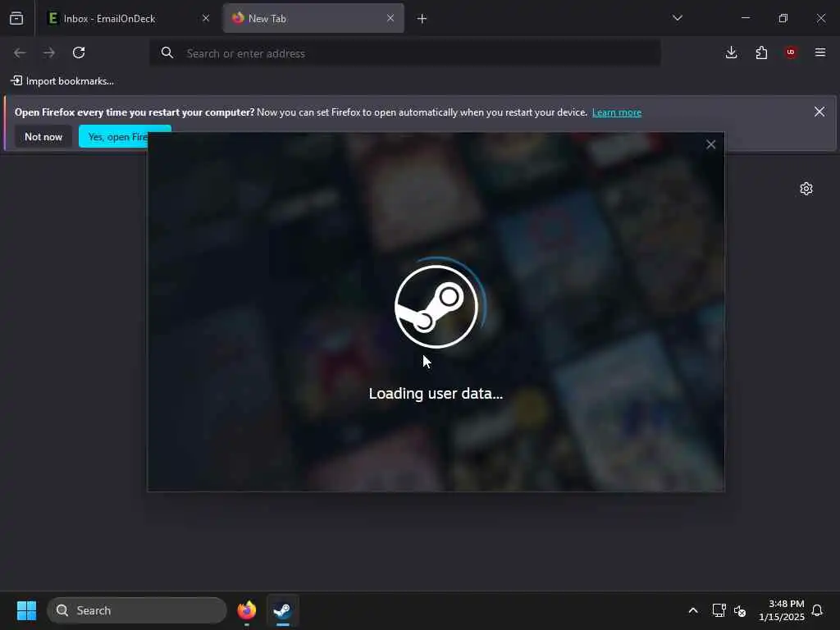Open the Windows Start menu

tap(26, 610)
